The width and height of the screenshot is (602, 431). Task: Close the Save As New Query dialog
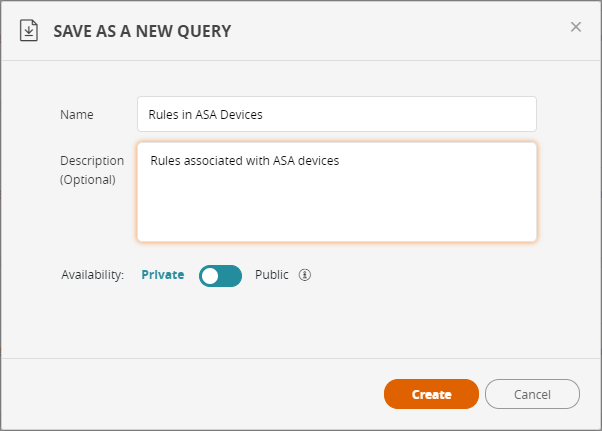[x=576, y=27]
